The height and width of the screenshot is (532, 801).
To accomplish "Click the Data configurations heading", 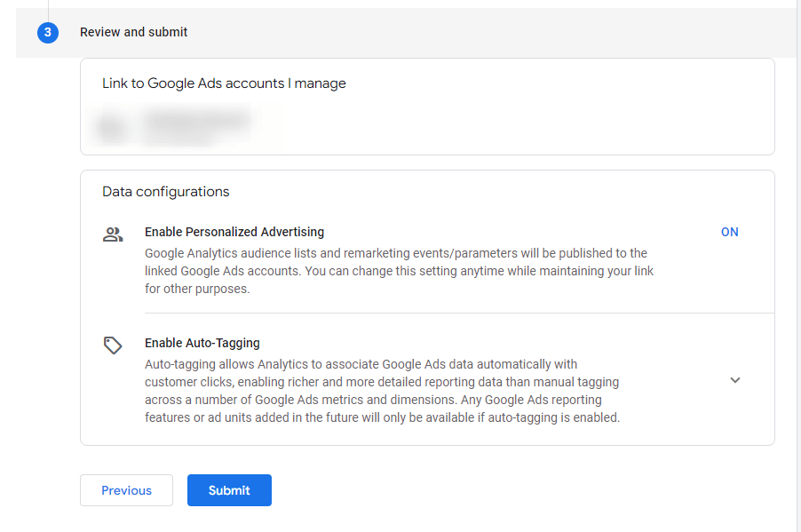I will pos(166,192).
